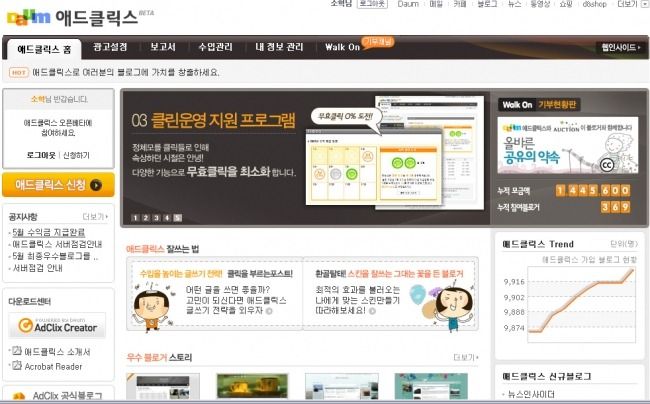
Task: Open the 동영상 top link
Action: pos(540,4)
